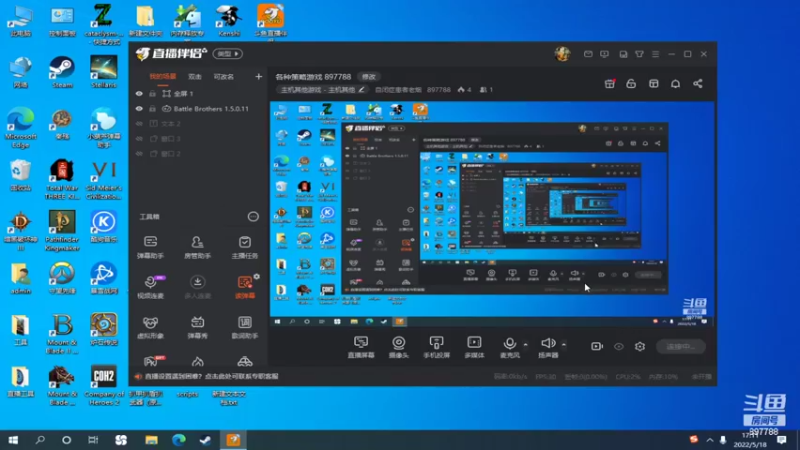Click 修改 button beside room title

click(x=369, y=77)
